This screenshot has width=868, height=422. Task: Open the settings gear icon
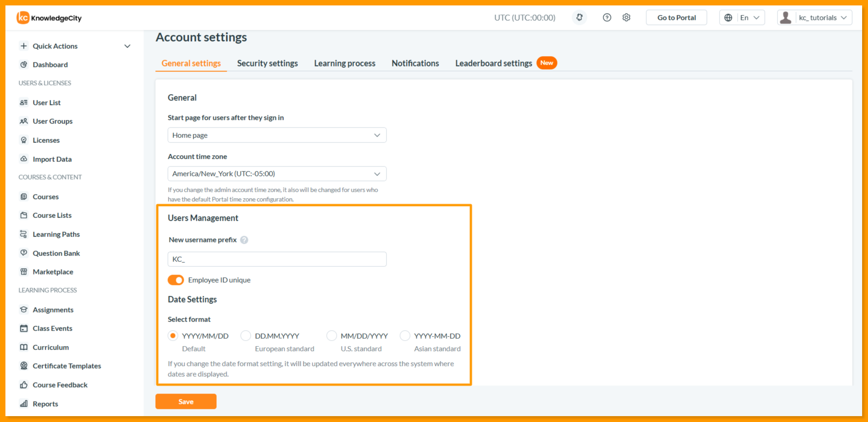626,18
